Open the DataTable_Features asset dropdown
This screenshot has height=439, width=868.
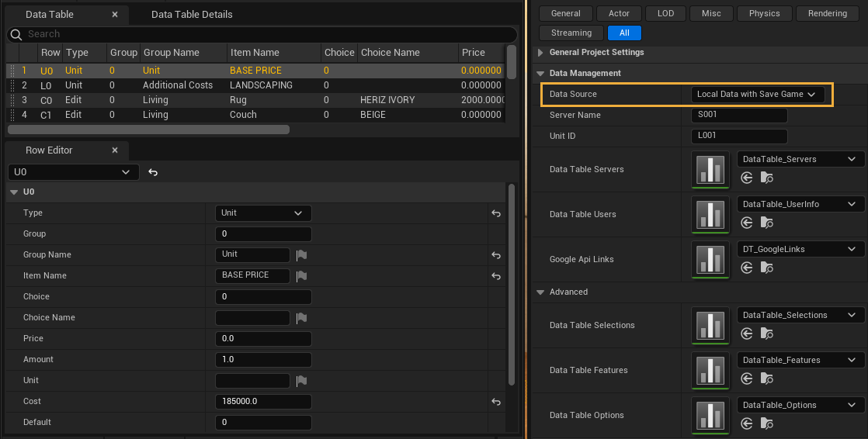pos(800,360)
